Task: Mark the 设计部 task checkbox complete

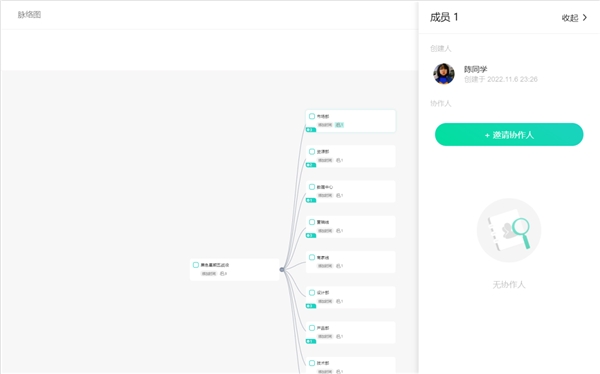Action: [312, 293]
